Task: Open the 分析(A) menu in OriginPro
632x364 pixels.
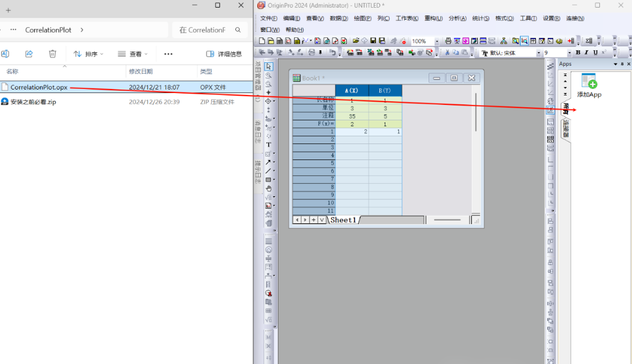Action: tap(457, 18)
